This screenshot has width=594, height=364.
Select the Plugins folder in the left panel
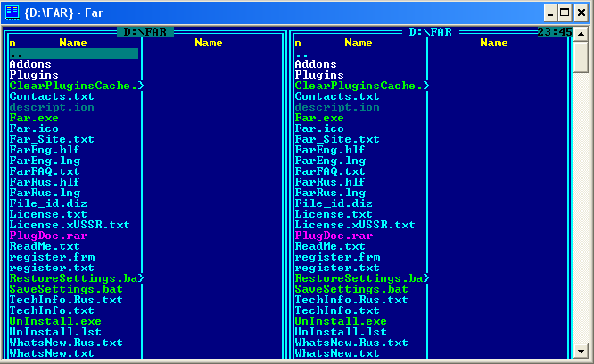click(34, 75)
